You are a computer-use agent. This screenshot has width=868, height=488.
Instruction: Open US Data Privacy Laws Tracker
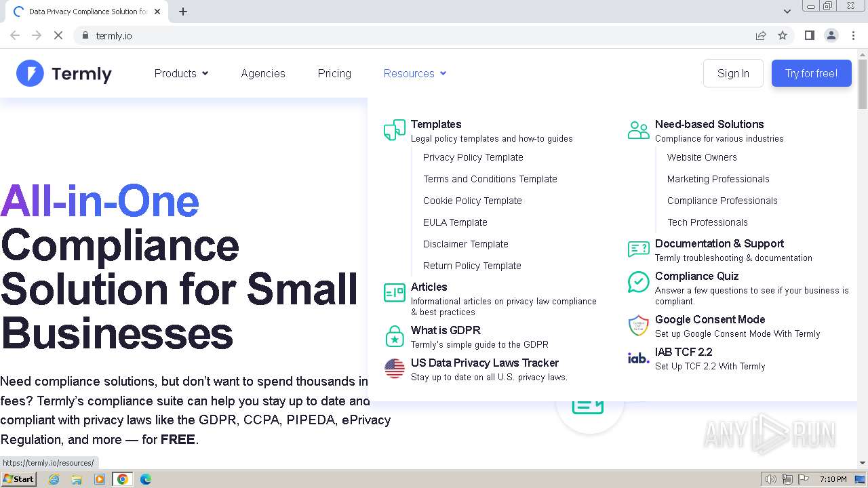point(485,363)
